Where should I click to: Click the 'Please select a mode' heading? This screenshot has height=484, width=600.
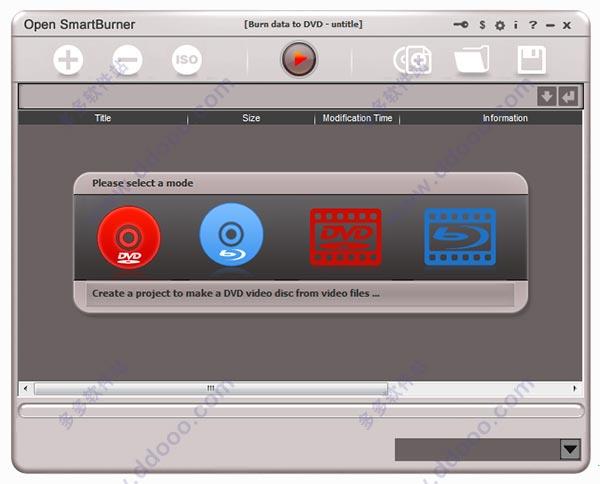point(143,183)
